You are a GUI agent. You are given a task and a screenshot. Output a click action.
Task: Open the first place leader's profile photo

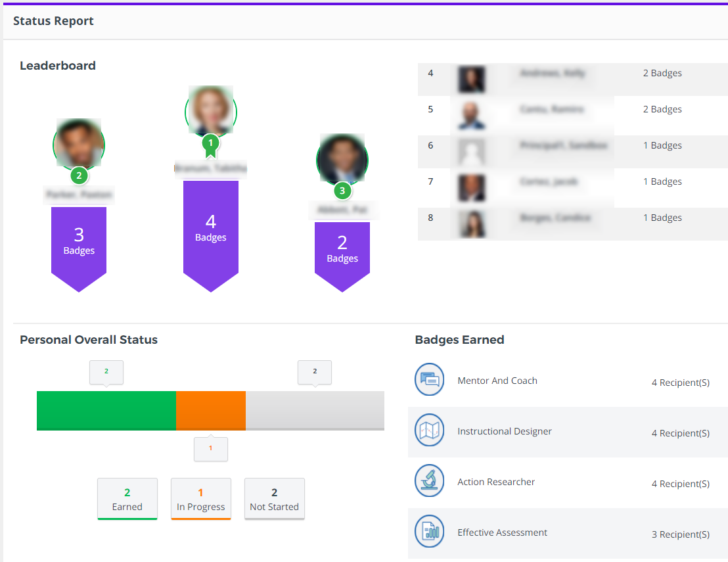[210, 110]
